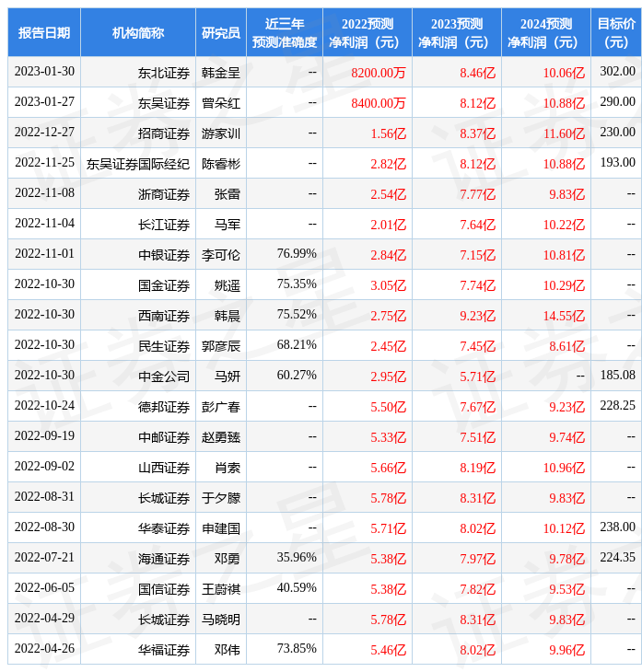Viewport: 642px width, 672px height.
Task: Click the accuracy value 35.96%
Action: (x=297, y=558)
